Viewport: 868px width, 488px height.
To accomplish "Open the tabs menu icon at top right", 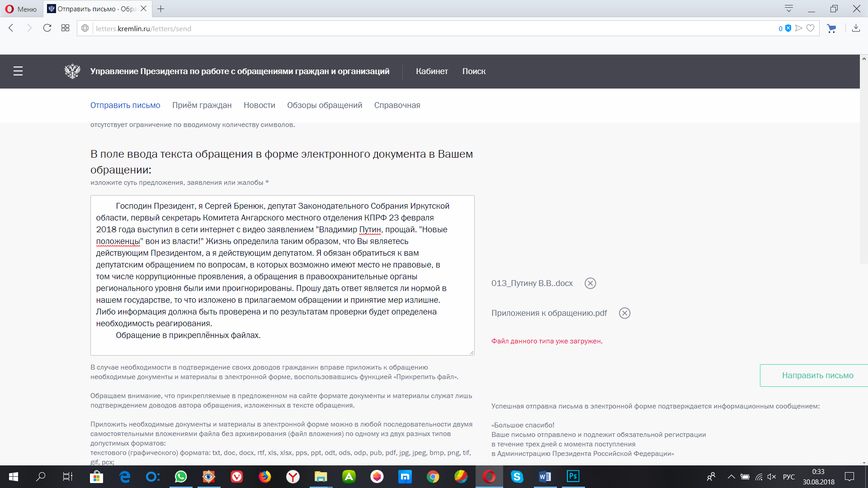I will click(789, 9).
